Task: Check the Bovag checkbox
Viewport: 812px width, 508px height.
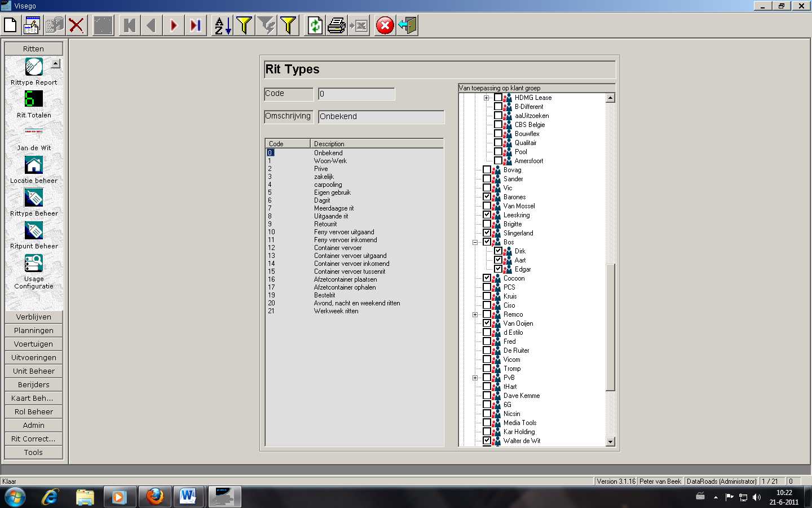Action: tap(487, 170)
